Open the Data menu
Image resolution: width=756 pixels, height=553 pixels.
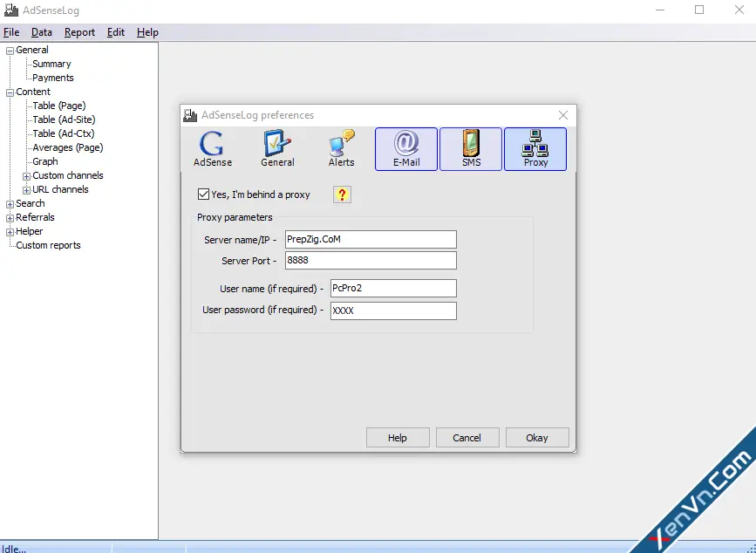(42, 32)
